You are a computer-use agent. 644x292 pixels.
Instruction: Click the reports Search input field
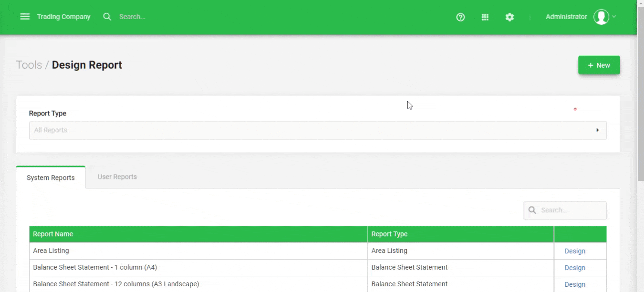coord(568,210)
